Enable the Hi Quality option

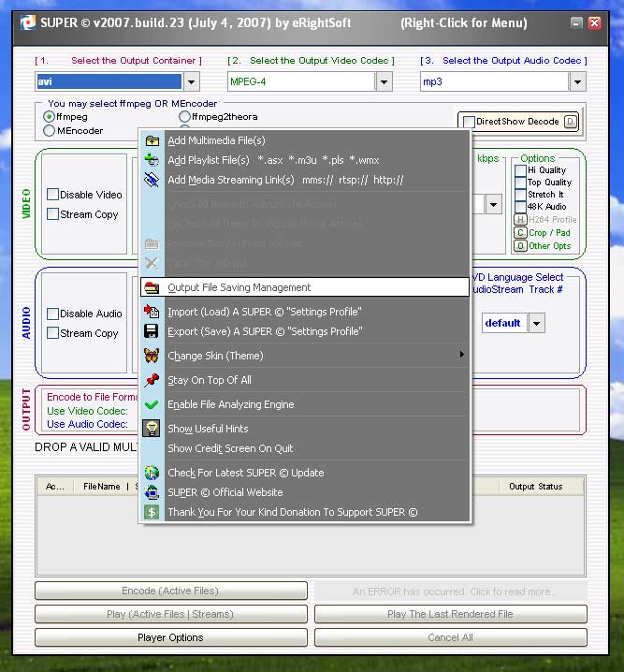520,170
